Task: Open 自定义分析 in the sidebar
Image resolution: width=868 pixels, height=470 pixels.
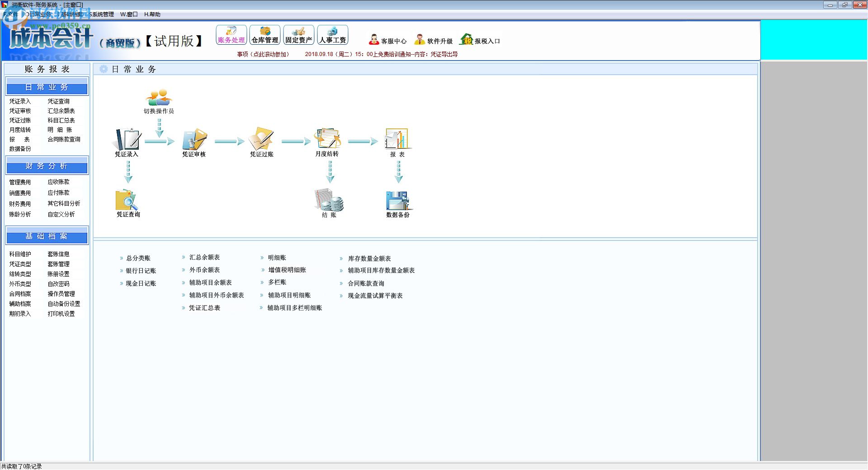Action: pyautogui.click(x=61, y=214)
